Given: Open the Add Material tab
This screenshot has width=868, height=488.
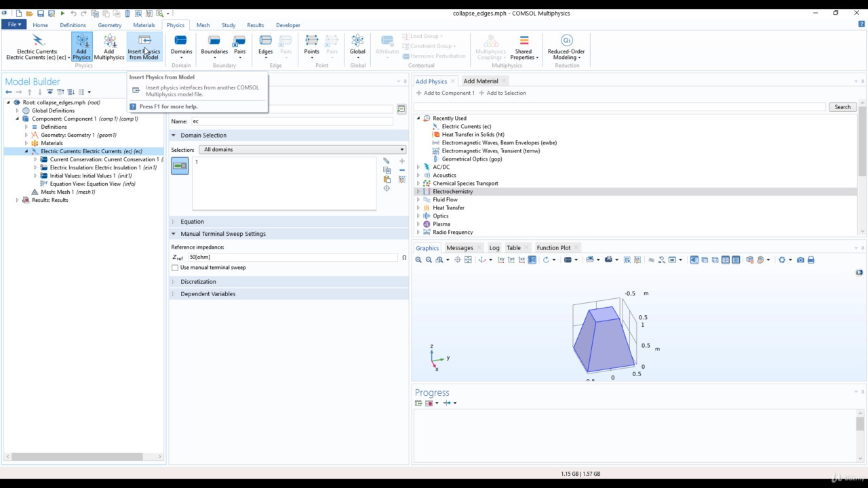Looking at the screenshot, I should [x=481, y=81].
